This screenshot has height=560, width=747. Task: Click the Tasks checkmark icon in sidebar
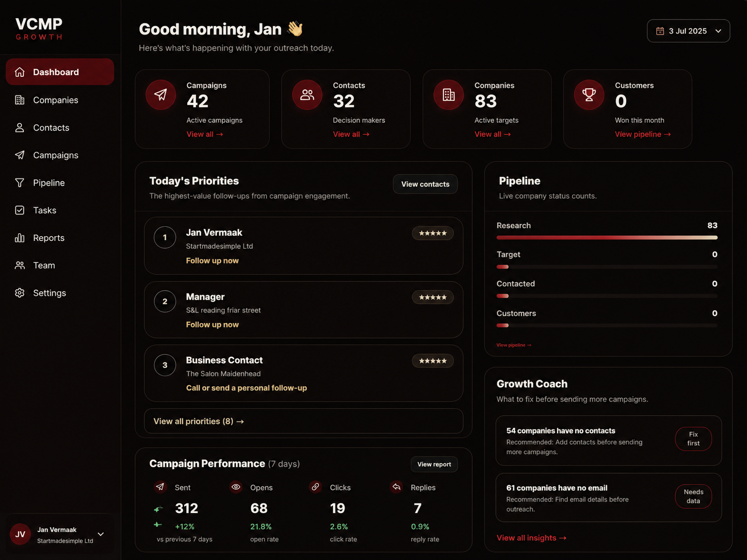click(20, 210)
